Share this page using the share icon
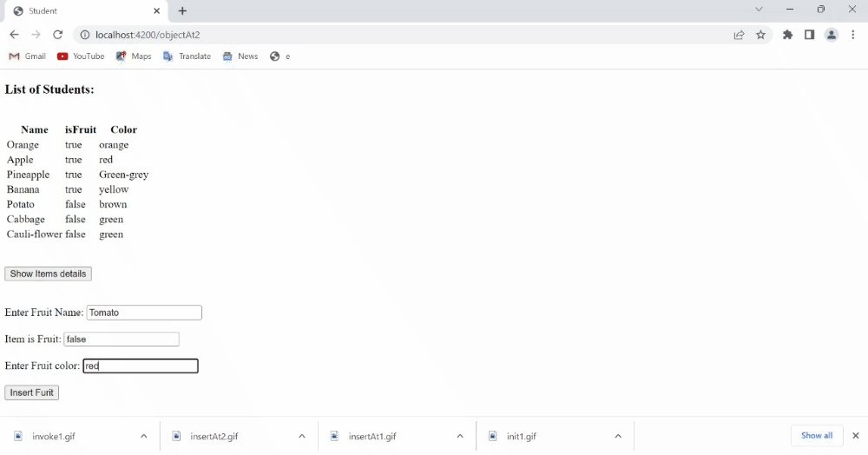Viewport: 868px width, 455px height. pyautogui.click(x=739, y=35)
